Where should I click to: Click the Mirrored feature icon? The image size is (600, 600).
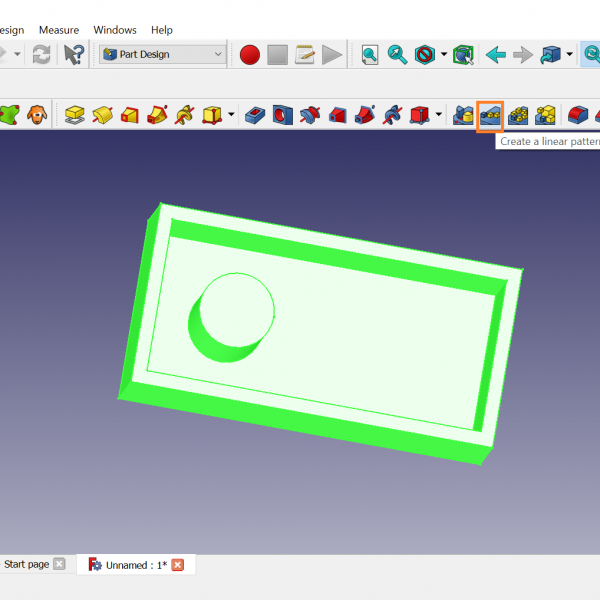point(463,115)
